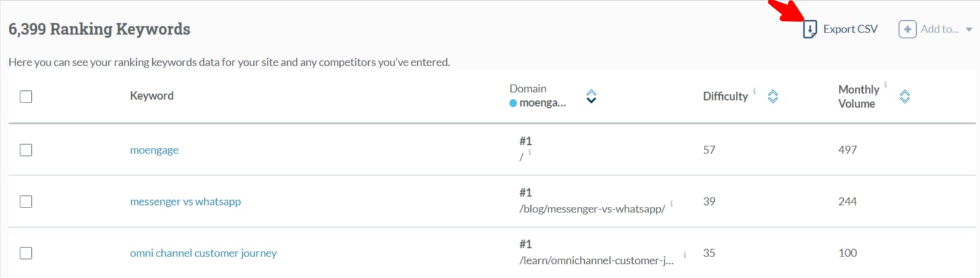Viewport: 980px width, 278px height.
Task: Check the messenger vs whatsapp row
Action: coord(26,201)
